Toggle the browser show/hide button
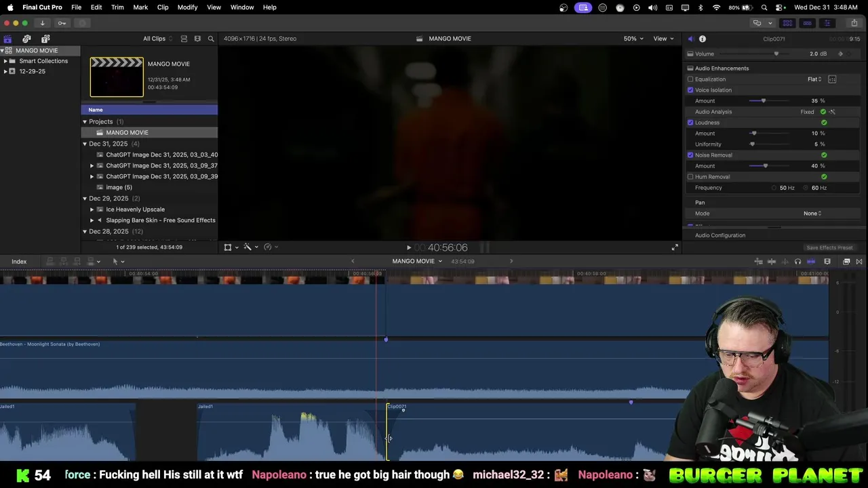The height and width of the screenshot is (488, 868). 787,23
